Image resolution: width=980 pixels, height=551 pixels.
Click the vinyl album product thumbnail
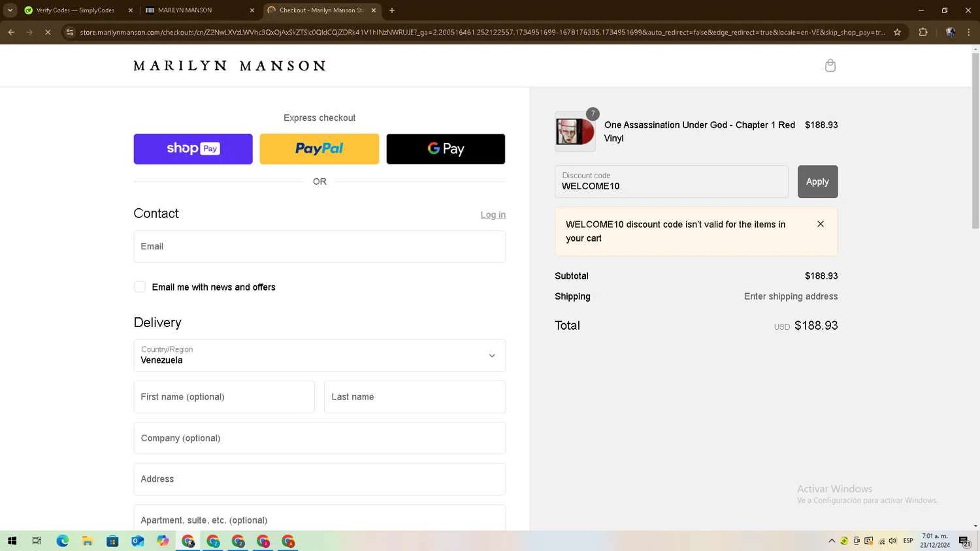(575, 132)
